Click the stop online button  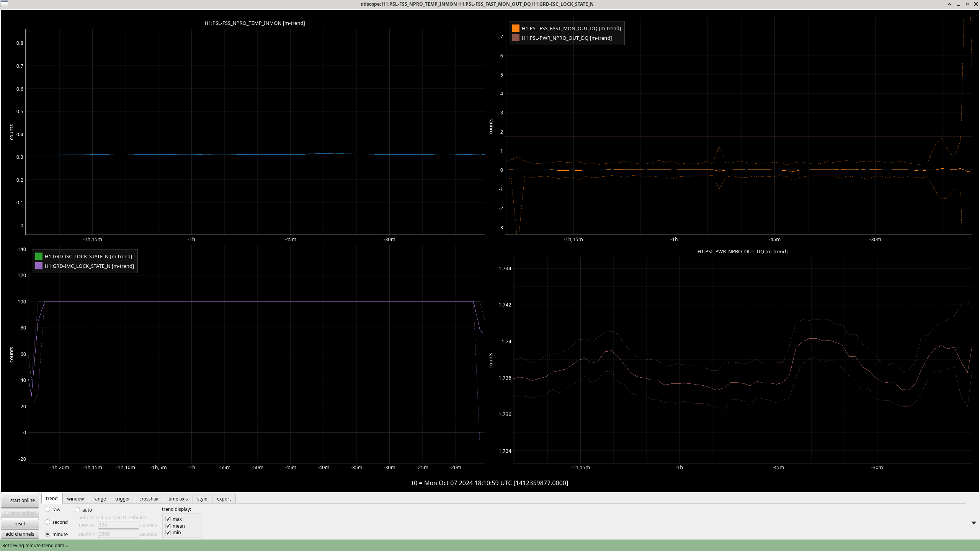click(20, 514)
